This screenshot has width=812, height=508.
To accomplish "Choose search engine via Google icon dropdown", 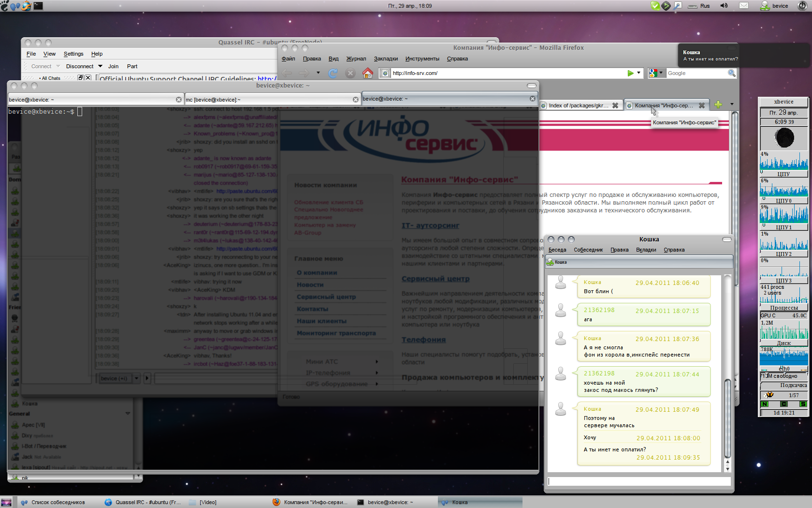I will [656, 73].
